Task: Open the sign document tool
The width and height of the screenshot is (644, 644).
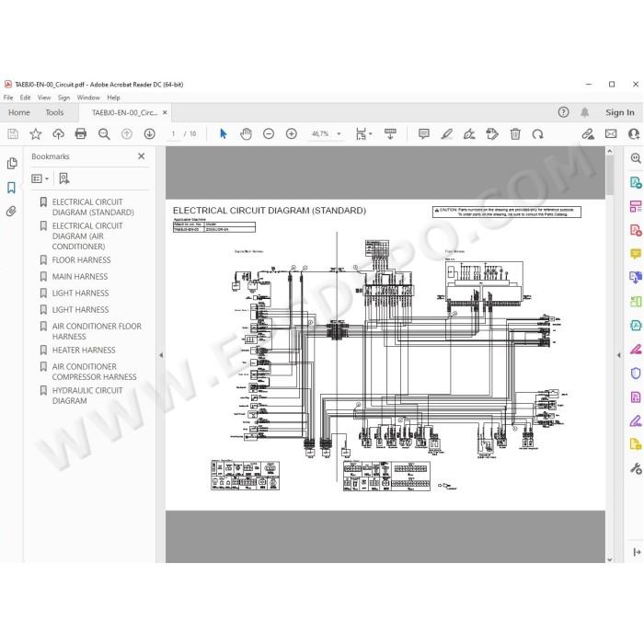Action: (469, 134)
